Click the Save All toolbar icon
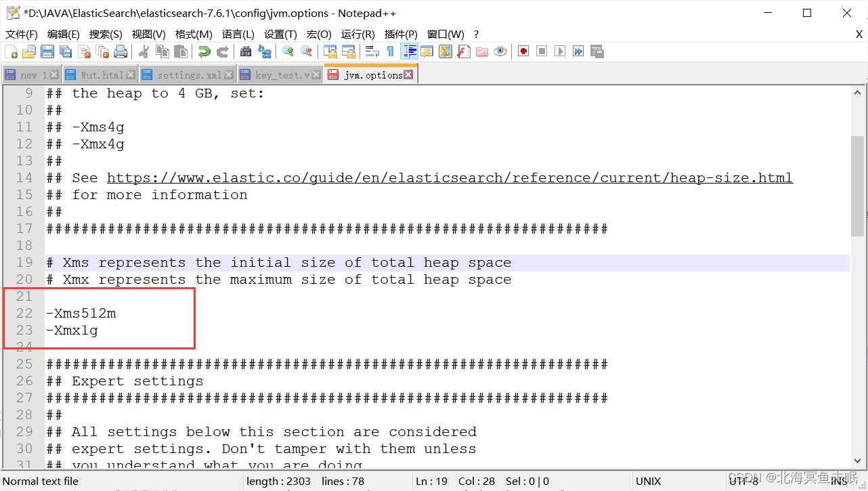 pos(66,51)
